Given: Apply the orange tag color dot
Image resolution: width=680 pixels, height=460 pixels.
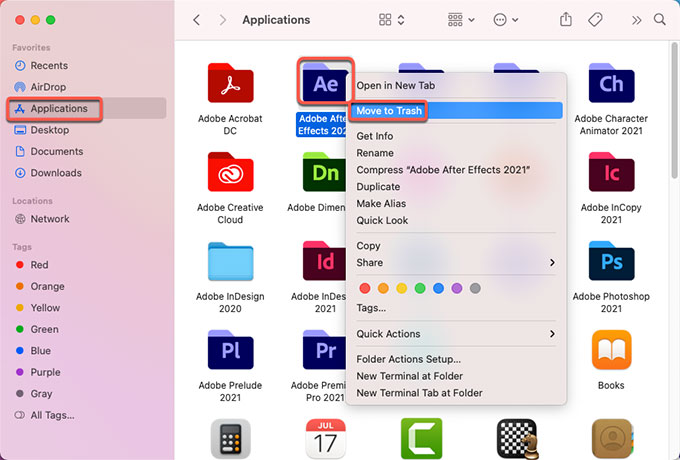Looking at the screenshot, I should (383, 288).
